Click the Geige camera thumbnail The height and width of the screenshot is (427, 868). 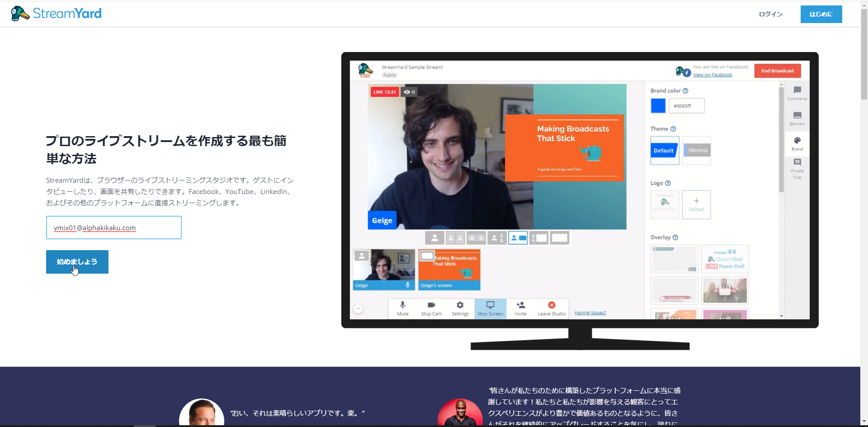point(384,270)
